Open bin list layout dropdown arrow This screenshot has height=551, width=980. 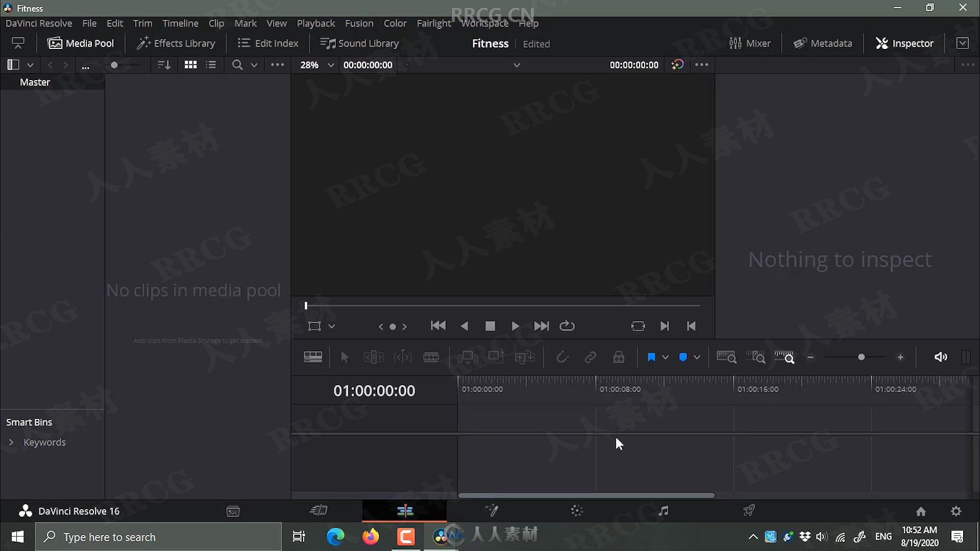click(x=30, y=65)
